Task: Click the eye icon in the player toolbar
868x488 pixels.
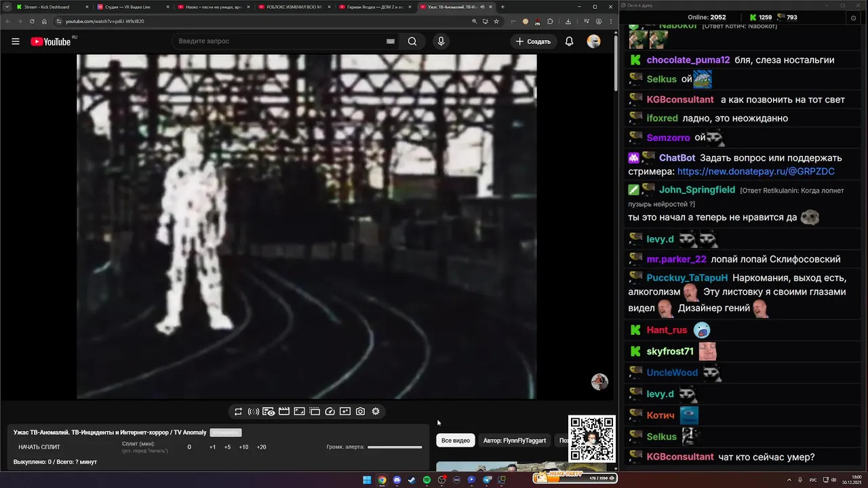Action: click(269, 411)
